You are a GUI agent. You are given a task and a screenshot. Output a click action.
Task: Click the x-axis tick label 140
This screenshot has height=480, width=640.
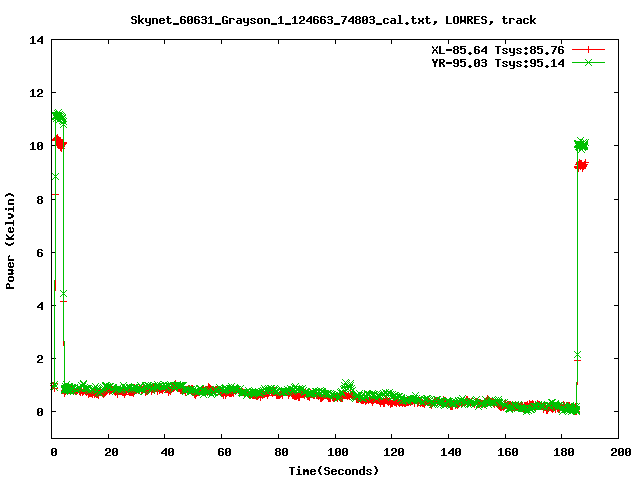pos(451,452)
